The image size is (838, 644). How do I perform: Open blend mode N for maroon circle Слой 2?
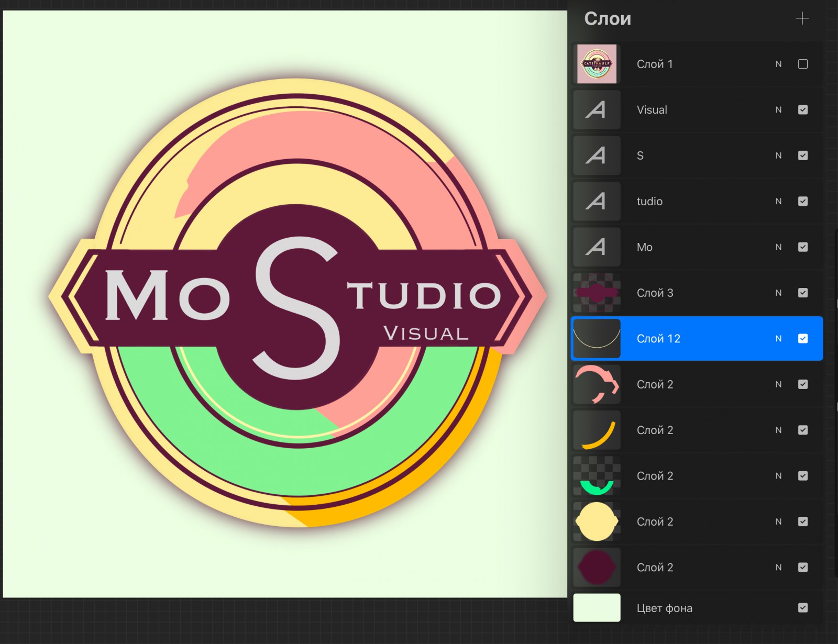(779, 568)
